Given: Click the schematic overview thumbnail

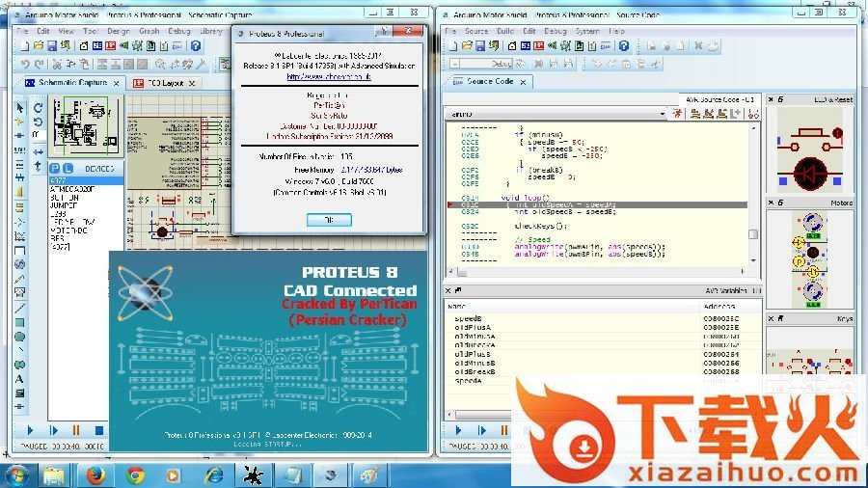Looking at the screenshot, I should (x=85, y=126).
